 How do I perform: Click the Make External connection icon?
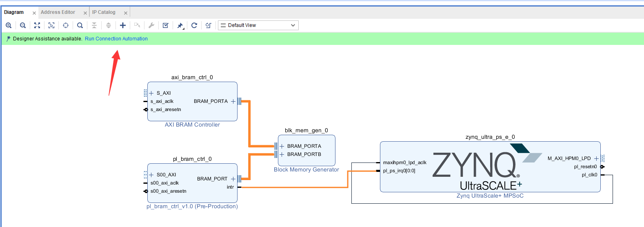click(x=137, y=25)
